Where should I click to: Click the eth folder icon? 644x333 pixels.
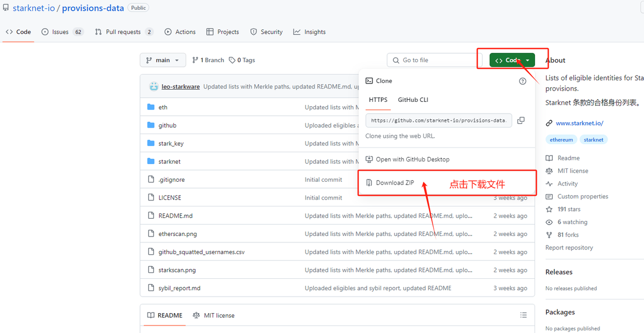151,107
